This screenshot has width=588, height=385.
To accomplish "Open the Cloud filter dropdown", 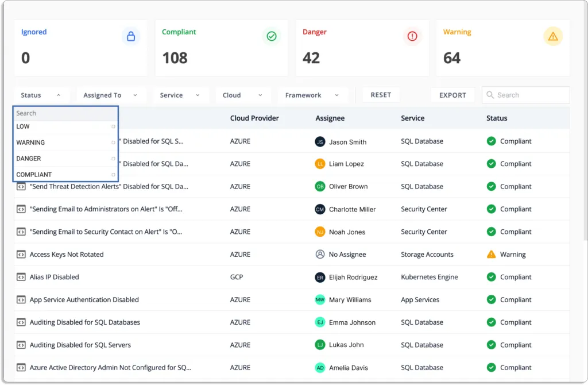I will [x=242, y=95].
